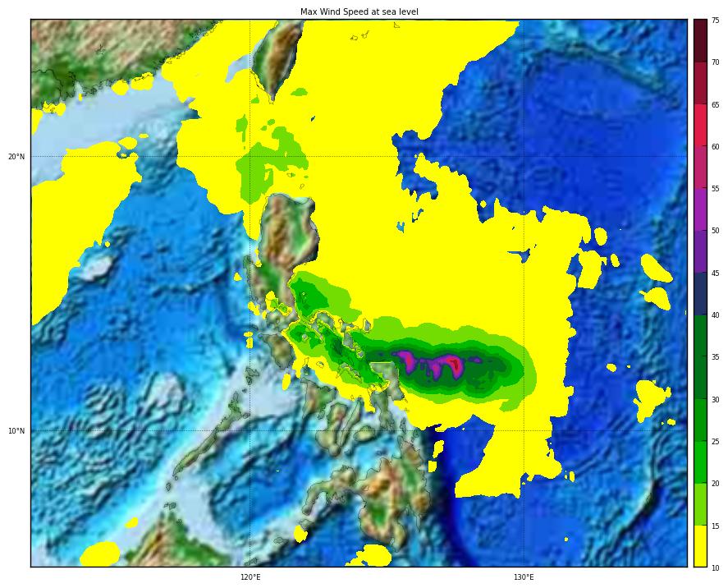Screen dimensions: 728x588
Task: Select the 120°E longitude label
Action: click(250, 577)
